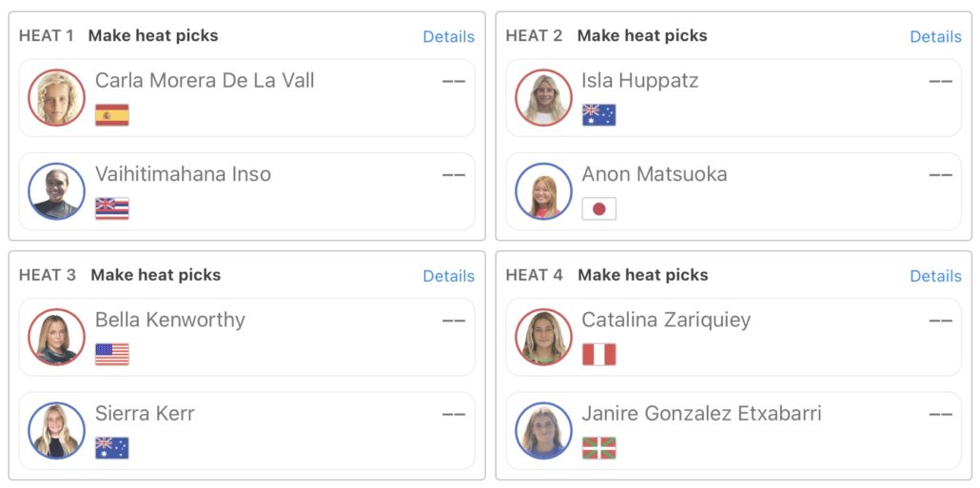
Task: Click Carla Morera De La Vall's avatar
Action: click(57, 98)
